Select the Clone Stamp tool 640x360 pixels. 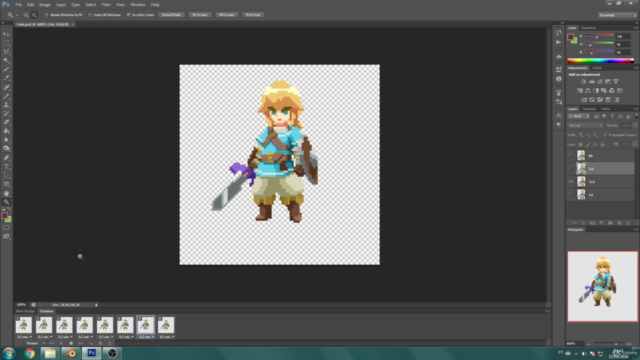tap(6, 105)
